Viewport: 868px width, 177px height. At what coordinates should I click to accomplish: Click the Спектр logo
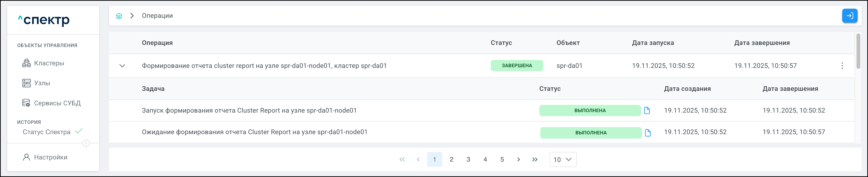44,20
